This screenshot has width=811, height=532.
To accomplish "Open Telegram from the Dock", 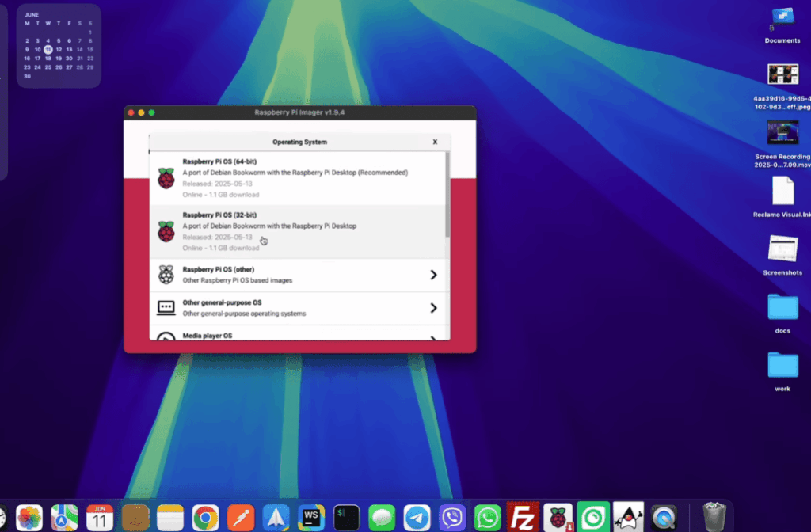I will pyautogui.click(x=417, y=519).
